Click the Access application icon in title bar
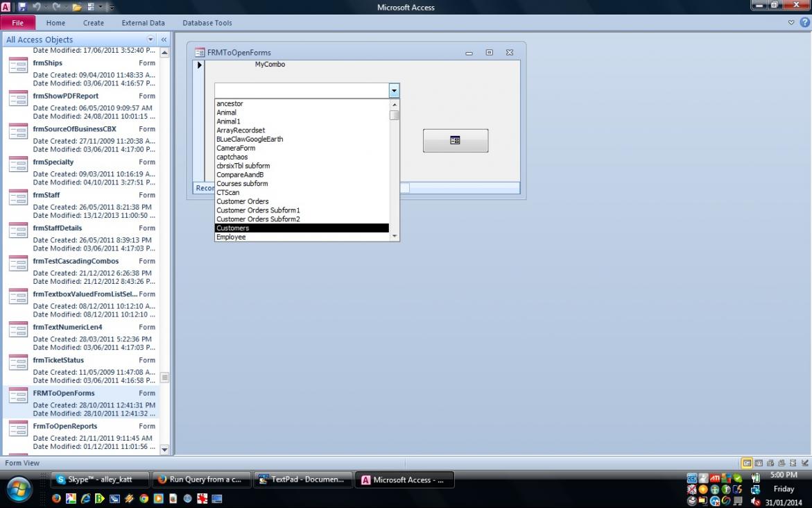Screen dimensions: 812x508 pos(6,7)
